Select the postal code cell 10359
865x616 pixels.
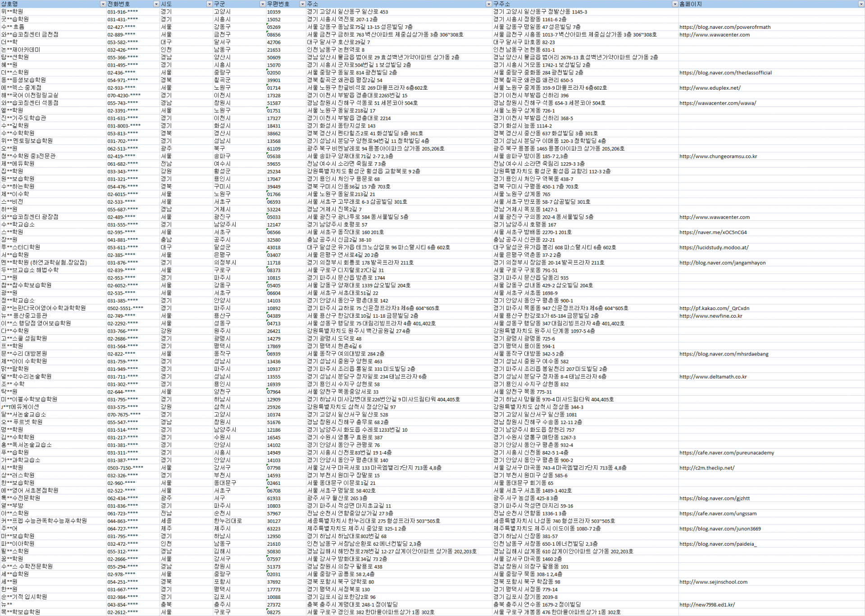point(273,12)
